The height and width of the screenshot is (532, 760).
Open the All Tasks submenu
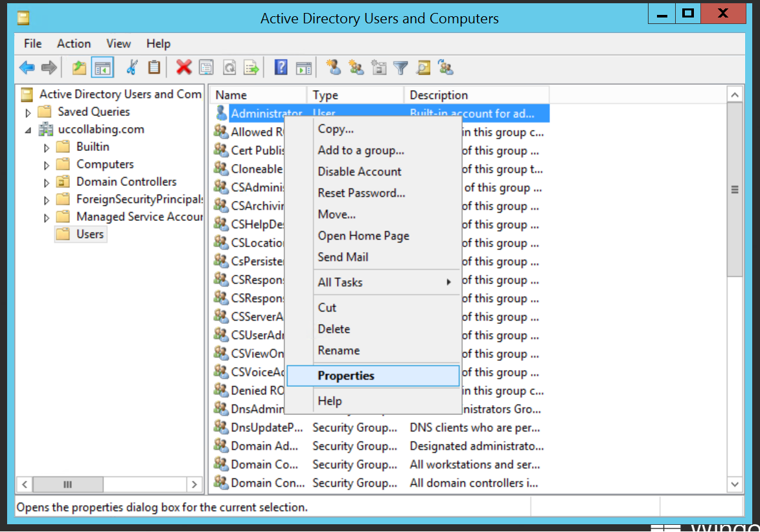click(373, 283)
